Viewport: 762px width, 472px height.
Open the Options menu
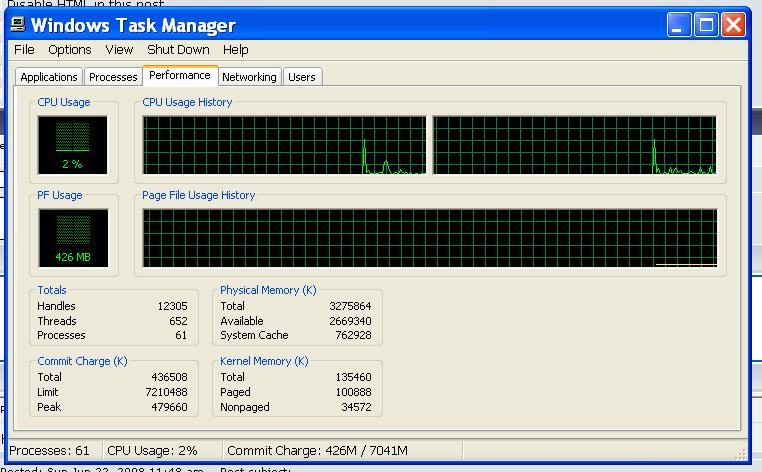pyautogui.click(x=70, y=50)
